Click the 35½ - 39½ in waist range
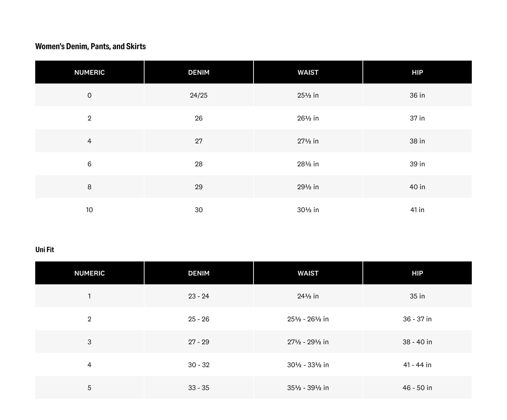 [308, 388]
